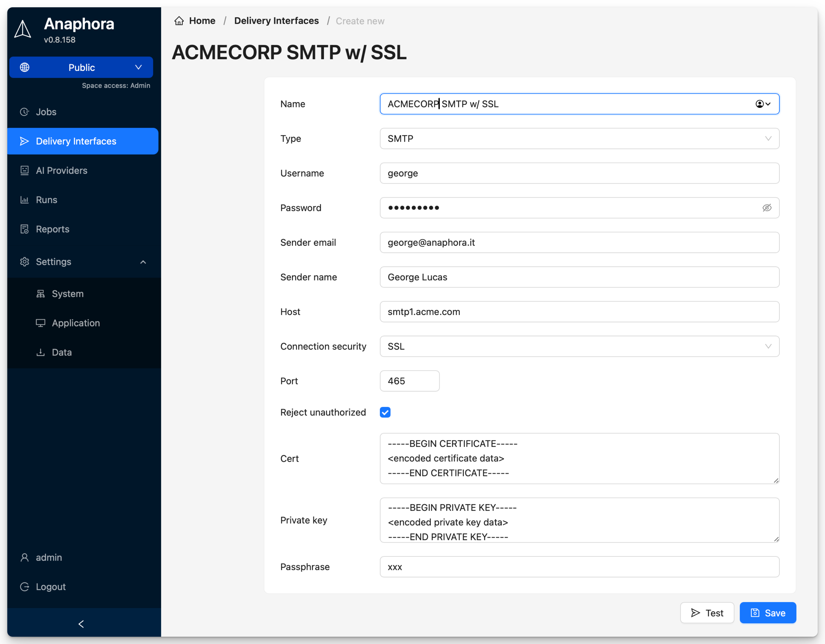Click the System settings icon
The height and width of the screenshot is (644, 825).
click(x=40, y=293)
